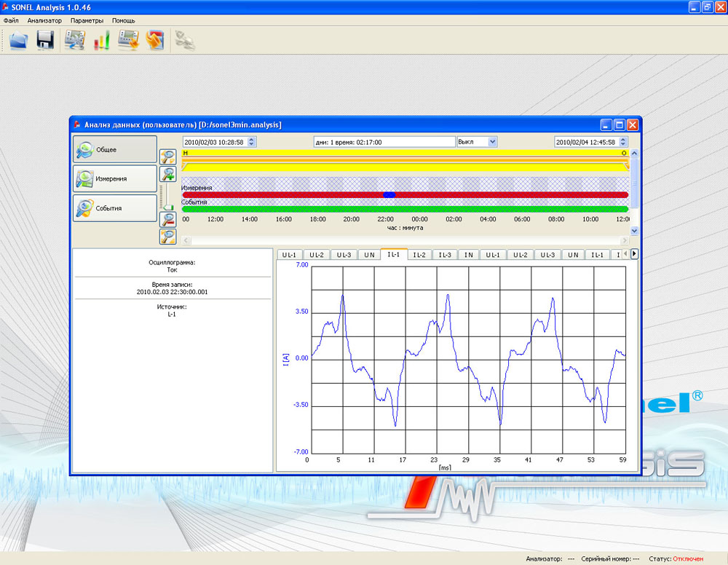Click the end date 12:45:58 spinner arrows
Viewport: 728px width, 565px height.
point(622,142)
